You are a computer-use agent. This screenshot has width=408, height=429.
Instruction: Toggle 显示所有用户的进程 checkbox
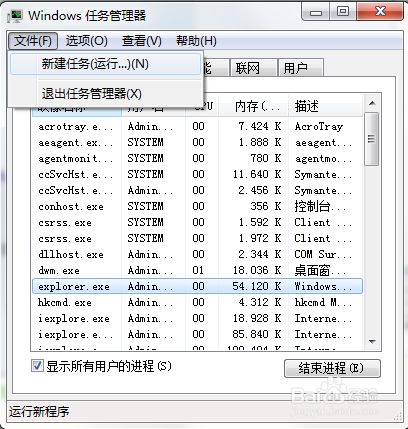[x=37, y=366]
